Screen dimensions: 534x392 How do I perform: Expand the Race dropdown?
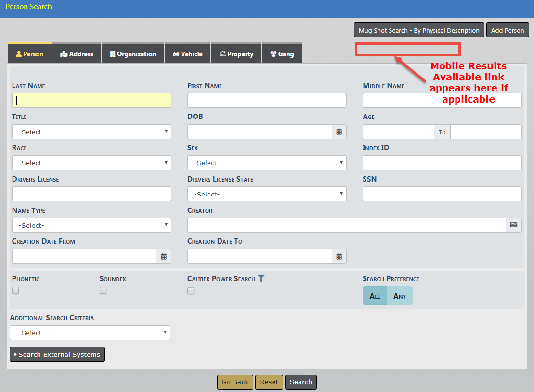(x=91, y=163)
